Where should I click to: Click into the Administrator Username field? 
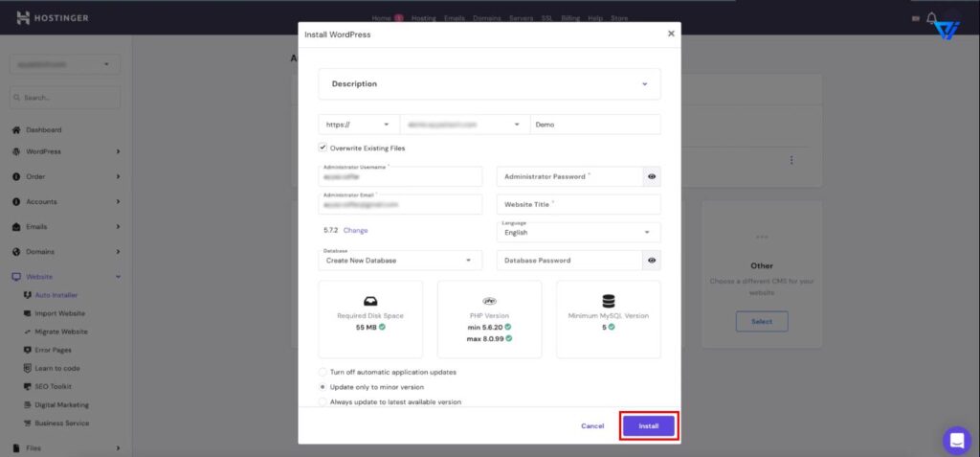point(400,176)
